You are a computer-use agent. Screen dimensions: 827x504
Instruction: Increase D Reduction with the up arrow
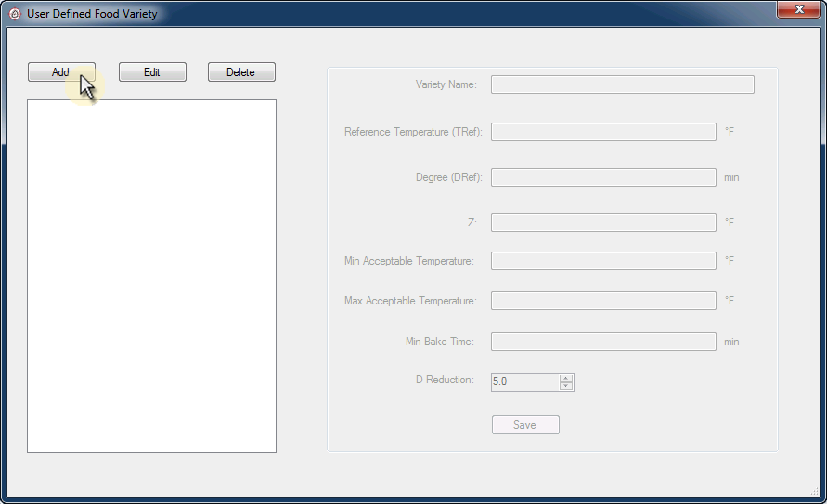coord(566,378)
